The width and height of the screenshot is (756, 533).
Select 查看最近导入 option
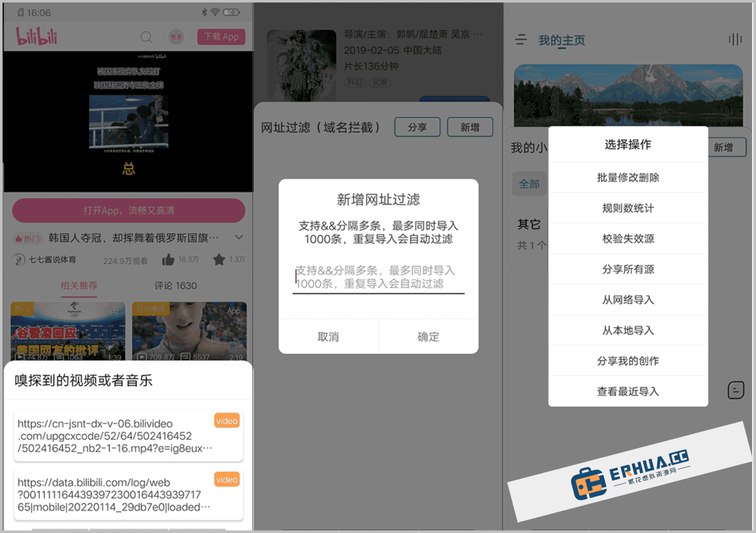[x=628, y=391]
